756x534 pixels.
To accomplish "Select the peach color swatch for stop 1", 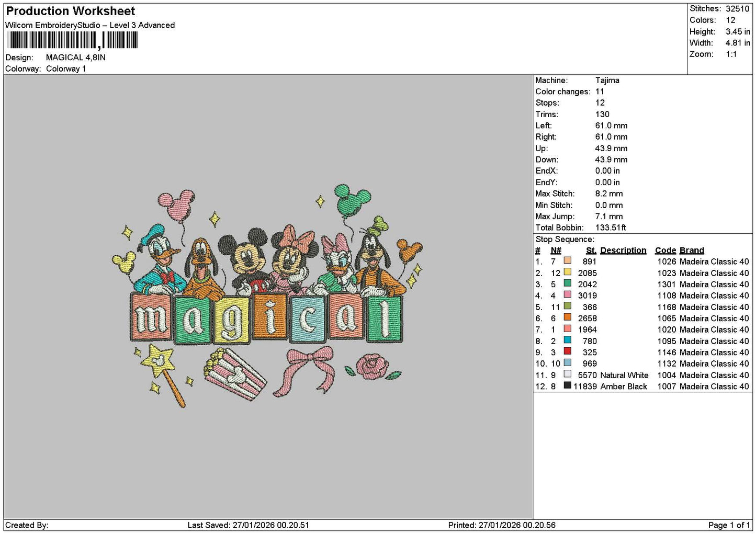I will point(568,260).
